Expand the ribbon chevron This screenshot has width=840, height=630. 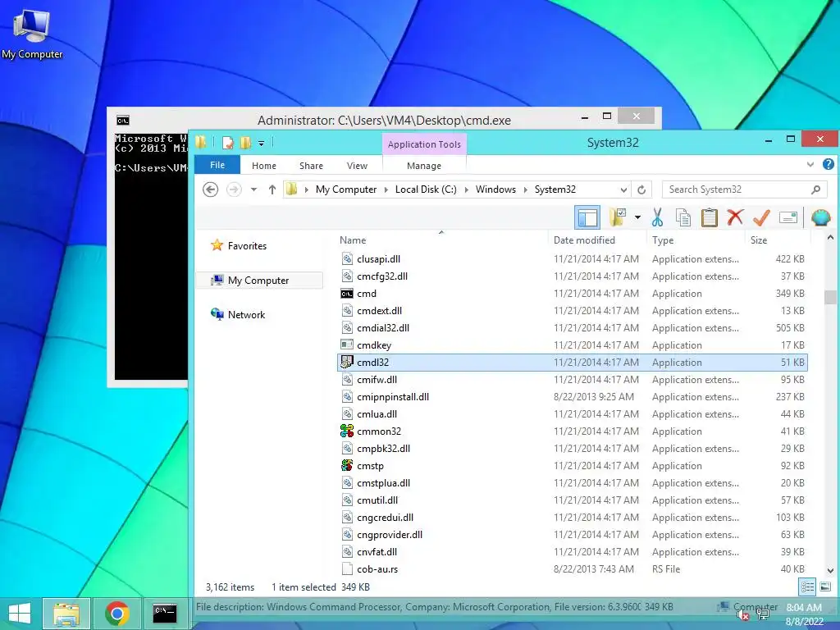(x=810, y=164)
